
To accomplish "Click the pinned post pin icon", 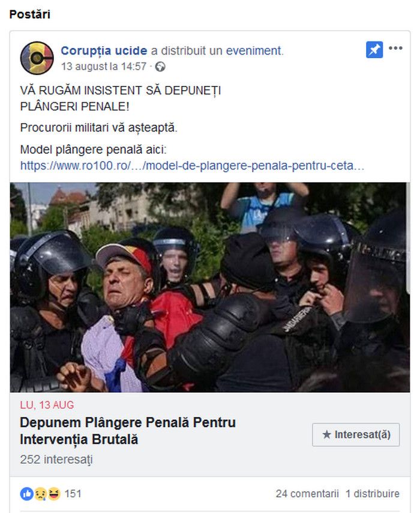I will [374, 50].
